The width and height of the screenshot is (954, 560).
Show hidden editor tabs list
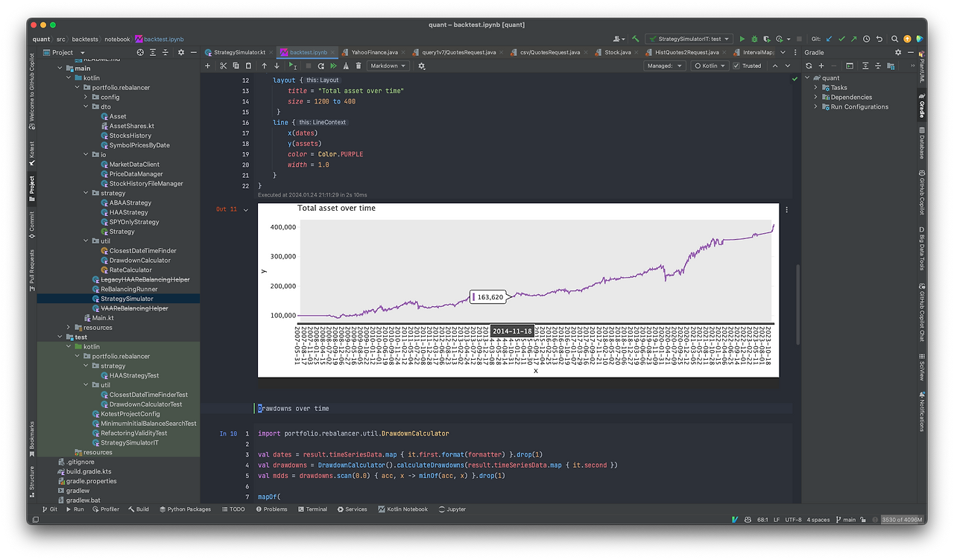[x=783, y=52]
